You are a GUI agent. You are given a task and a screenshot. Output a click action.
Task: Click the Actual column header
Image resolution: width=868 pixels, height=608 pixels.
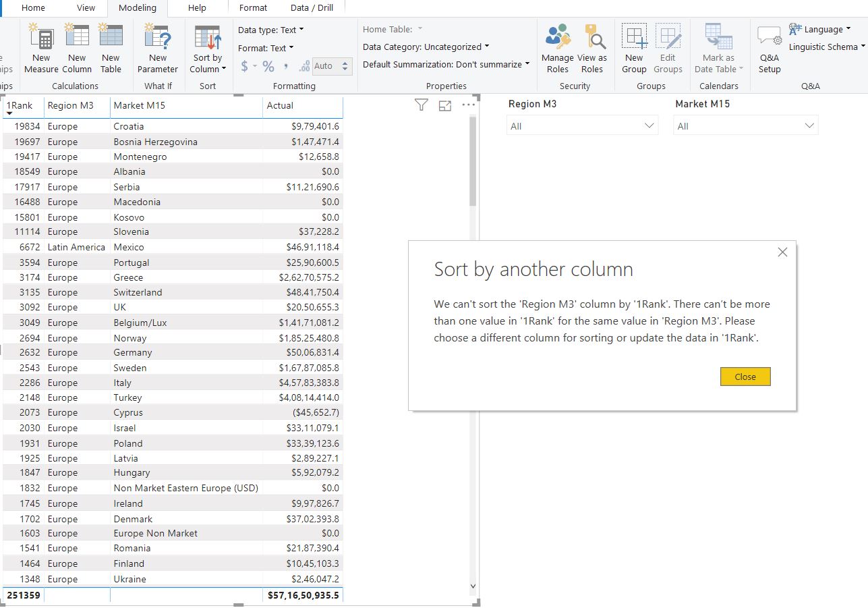(280, 105)
